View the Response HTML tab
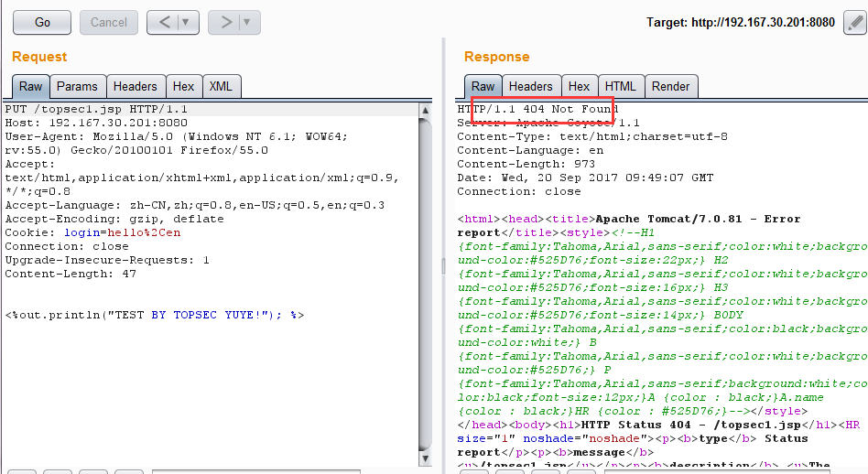This screenshot has width=868, height=474. coord(620,87)
